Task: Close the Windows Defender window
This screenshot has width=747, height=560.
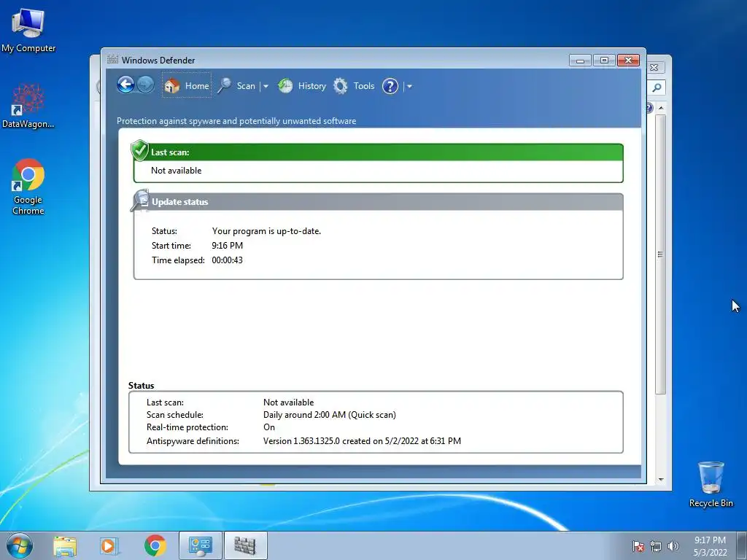Action: (x=628, y=61)
